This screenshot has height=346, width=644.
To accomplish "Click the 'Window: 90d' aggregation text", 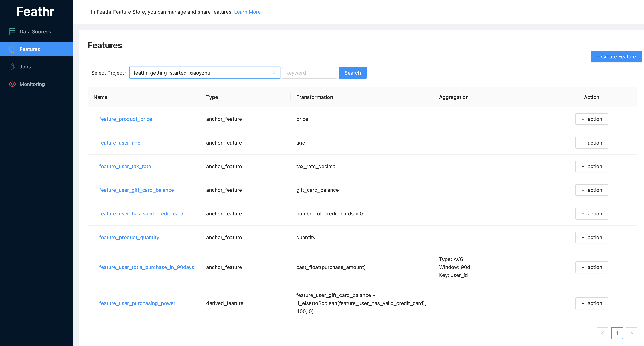I will pos(455,267).
